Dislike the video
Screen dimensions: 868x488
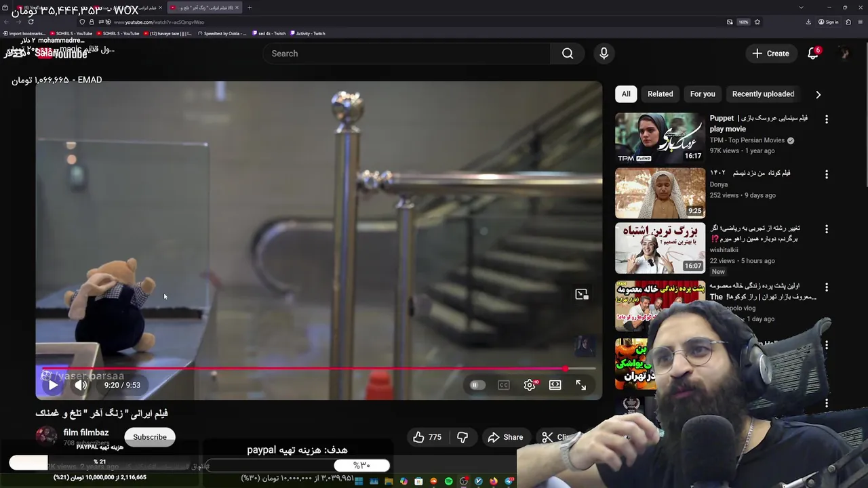coord(462,437)
